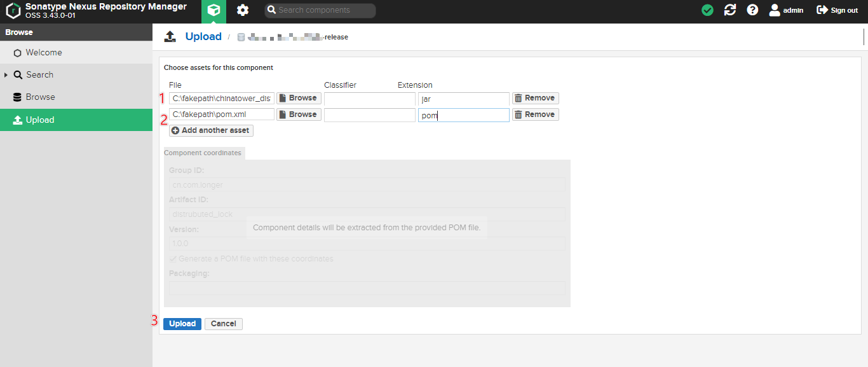
Task: Click the Cancel button
Action: 223,324
